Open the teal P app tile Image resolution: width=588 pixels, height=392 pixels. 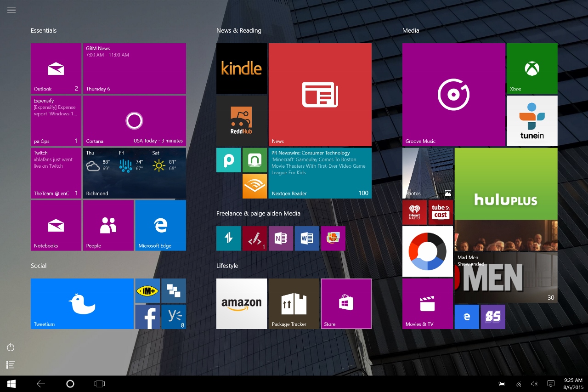(x=229, y=160)
